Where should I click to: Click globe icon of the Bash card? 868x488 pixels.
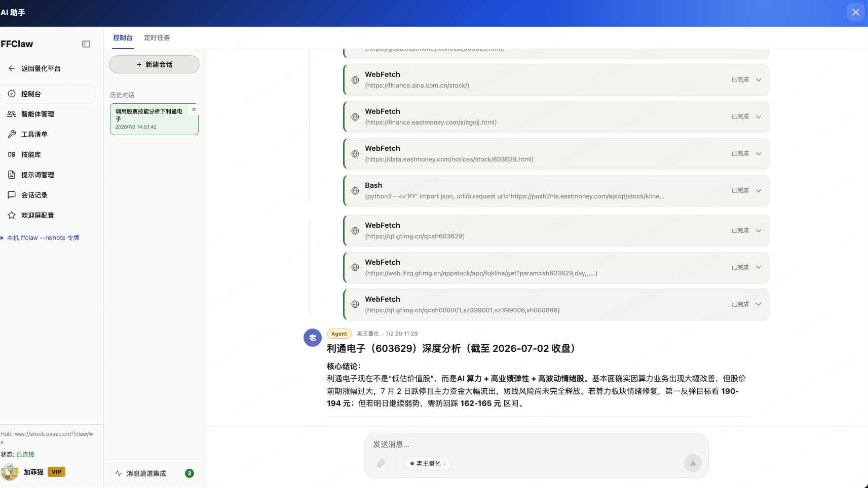(x=355, y=191)
